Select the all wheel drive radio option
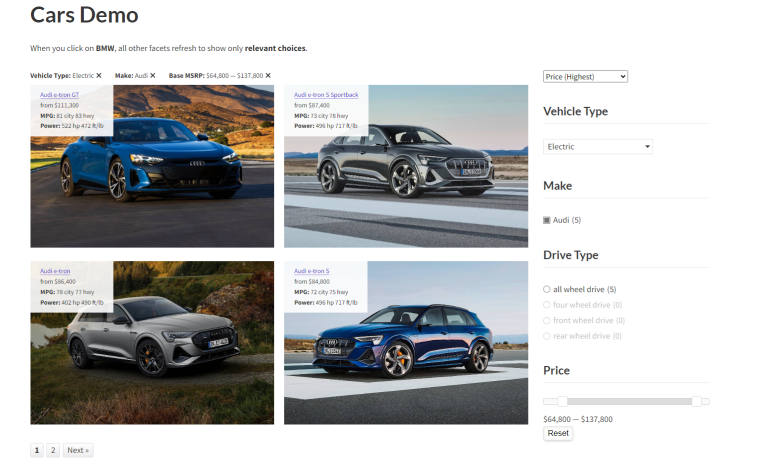Screen dimensions: 760x464 point(547,289)
